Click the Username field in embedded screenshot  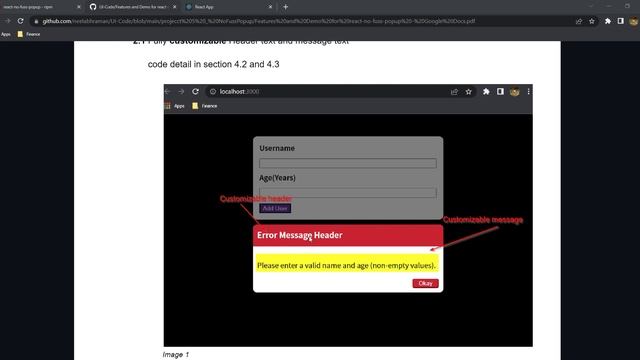point(348,163)
